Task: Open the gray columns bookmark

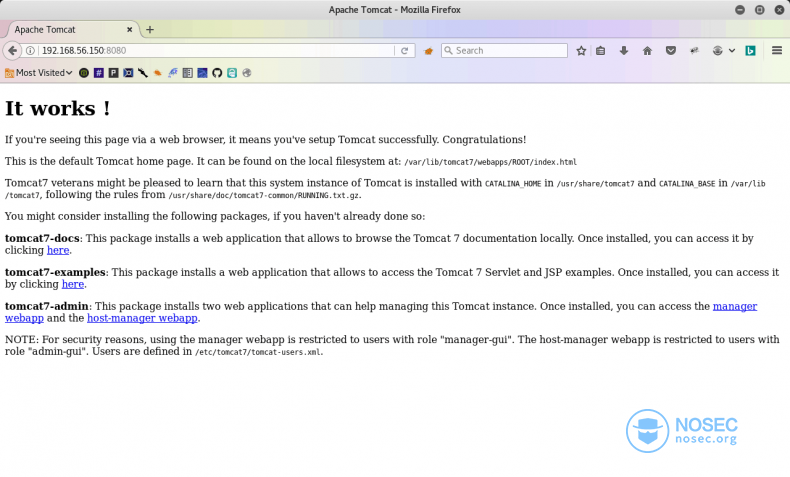Action: [187, 73]
